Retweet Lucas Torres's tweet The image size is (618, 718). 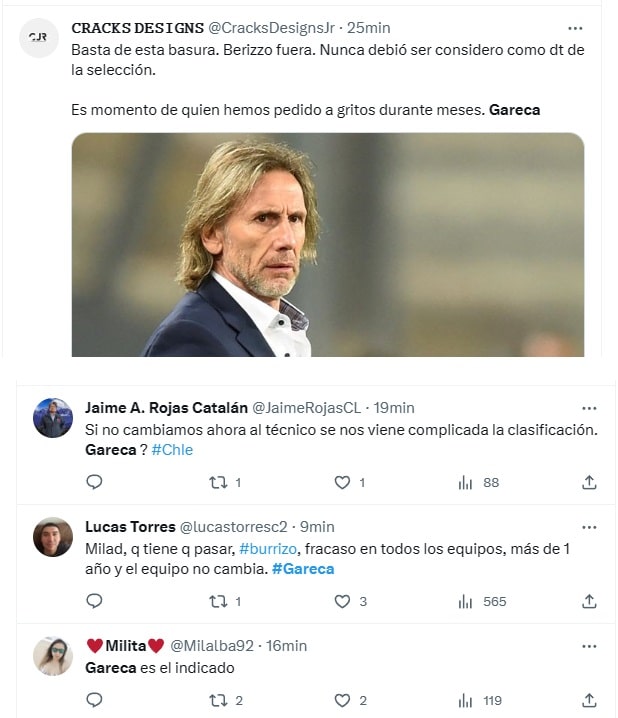click(218, 601)
